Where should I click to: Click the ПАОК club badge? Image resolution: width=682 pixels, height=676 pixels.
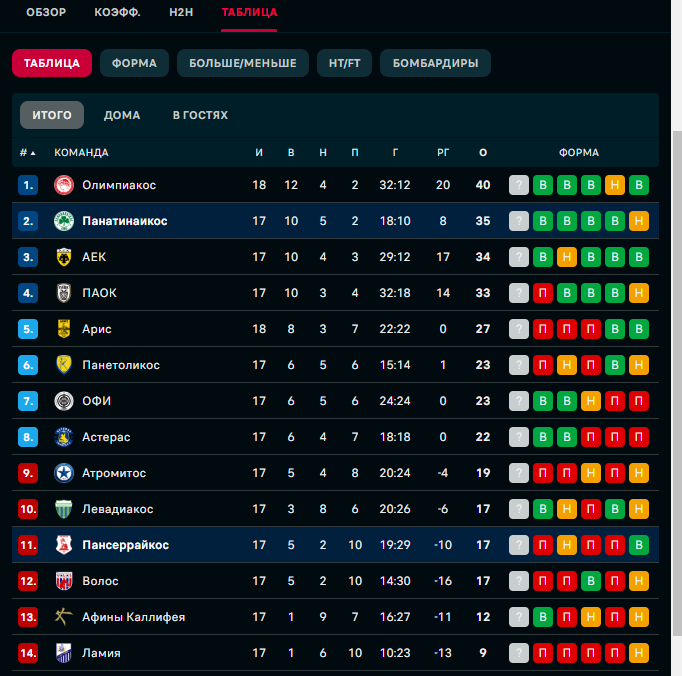click(64, 293)
